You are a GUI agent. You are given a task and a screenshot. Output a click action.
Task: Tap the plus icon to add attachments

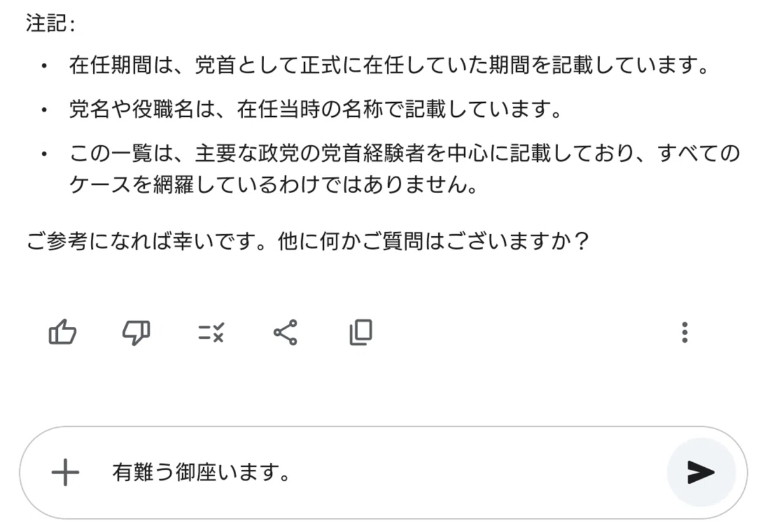(x=65, y=472)
